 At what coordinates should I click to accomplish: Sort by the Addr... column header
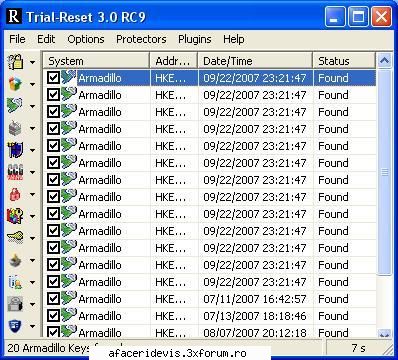pos(174,61)
